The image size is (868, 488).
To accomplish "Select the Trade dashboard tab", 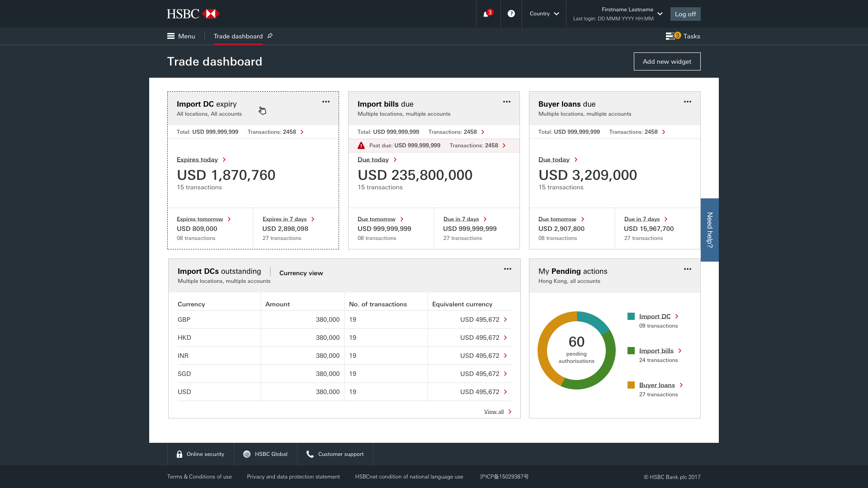I will pos(238,36).
